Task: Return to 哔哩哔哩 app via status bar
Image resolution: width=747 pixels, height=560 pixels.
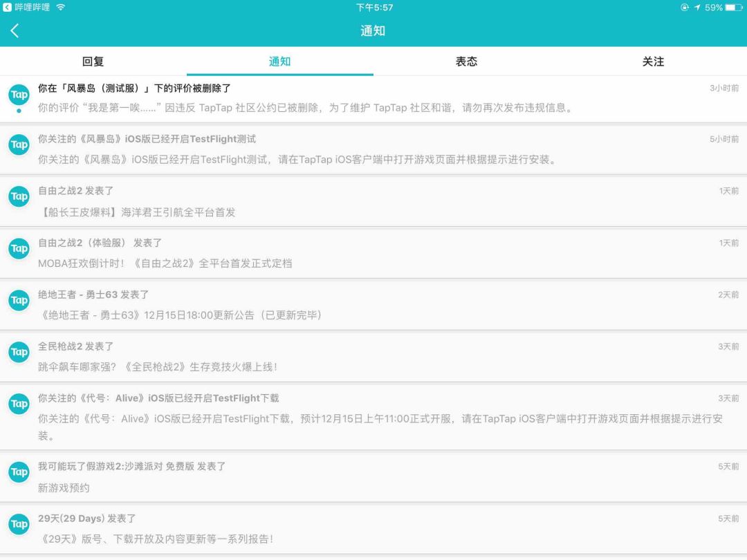Action: point(26,7)
